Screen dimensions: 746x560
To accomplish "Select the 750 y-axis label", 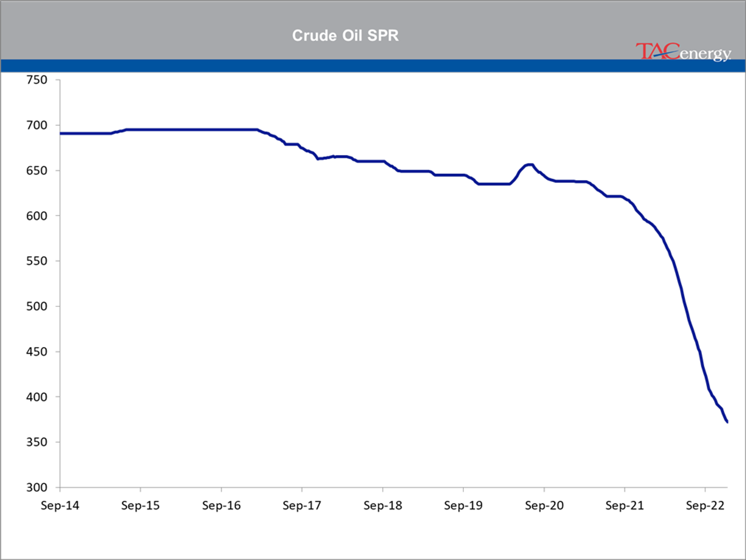I will click(37, 80).
